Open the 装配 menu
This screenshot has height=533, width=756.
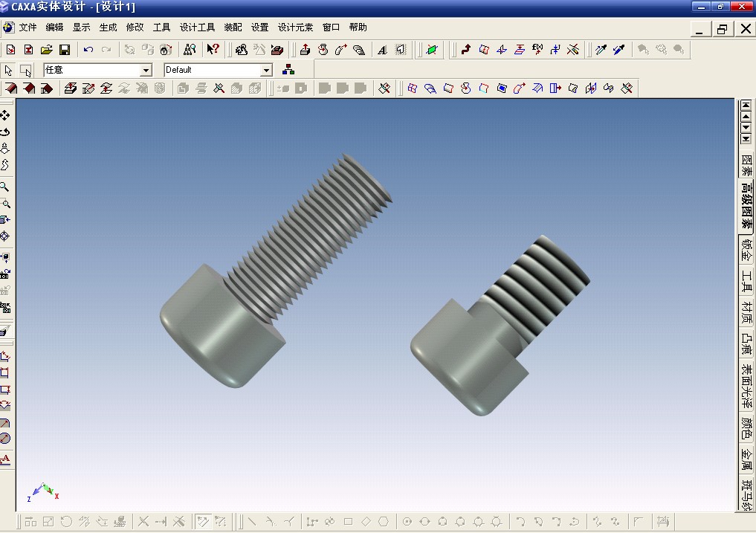[233, 28]
